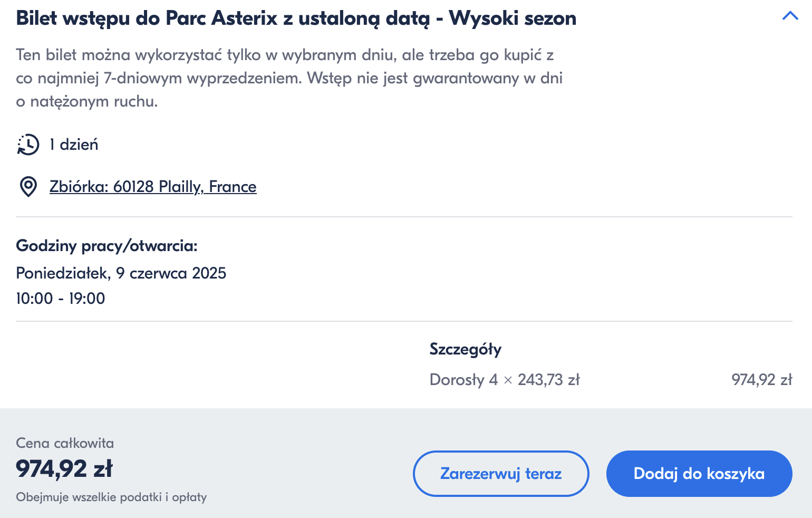Click the ticket description paragraph
Screen dimensions: 812x518
coord(289,78)
